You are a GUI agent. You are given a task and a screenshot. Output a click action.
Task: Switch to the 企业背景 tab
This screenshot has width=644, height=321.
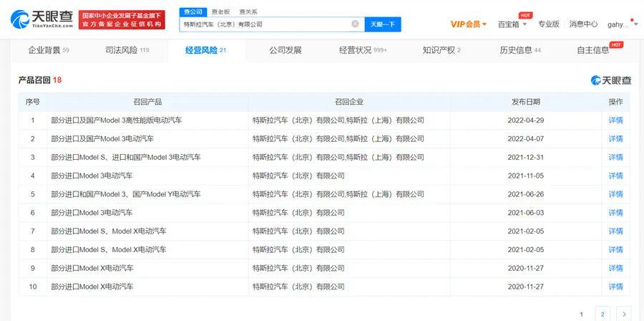[49, 50]
